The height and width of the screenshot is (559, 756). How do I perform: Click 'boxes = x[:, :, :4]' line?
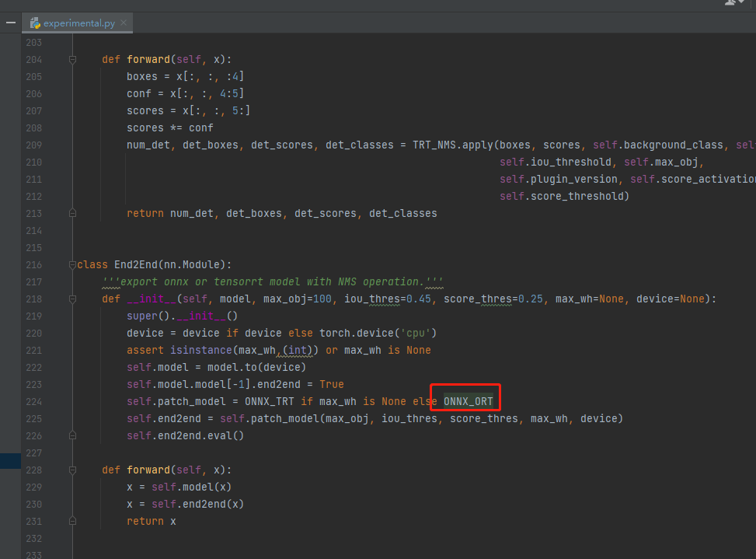(x=186, y=77)
